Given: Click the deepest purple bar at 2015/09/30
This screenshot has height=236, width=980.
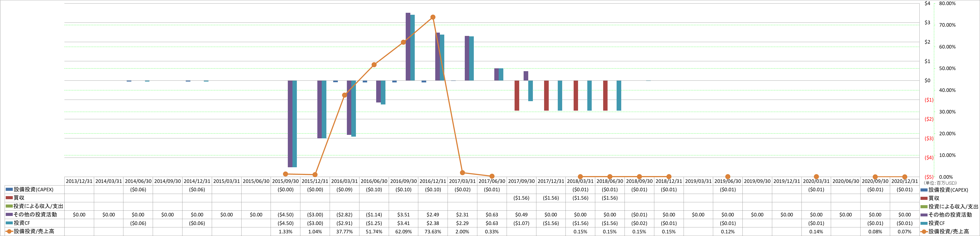Looking at the screenshot, I should (290, 124).
